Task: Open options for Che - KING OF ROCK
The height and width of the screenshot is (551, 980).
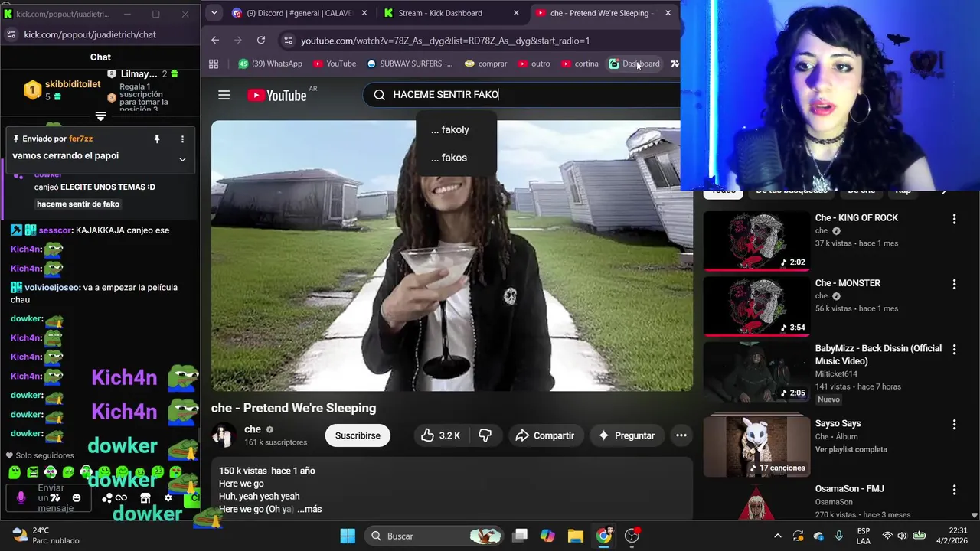Action: click(954, 219)
